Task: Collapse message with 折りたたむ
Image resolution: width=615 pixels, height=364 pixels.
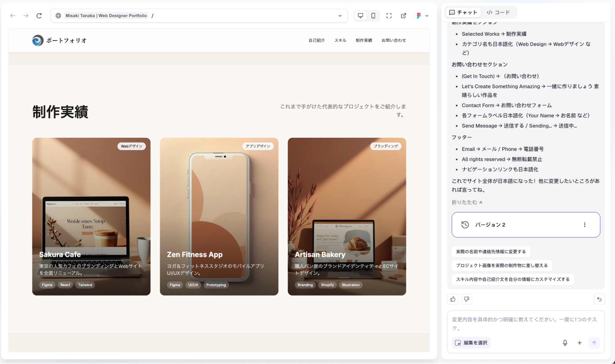Action: 467,202
